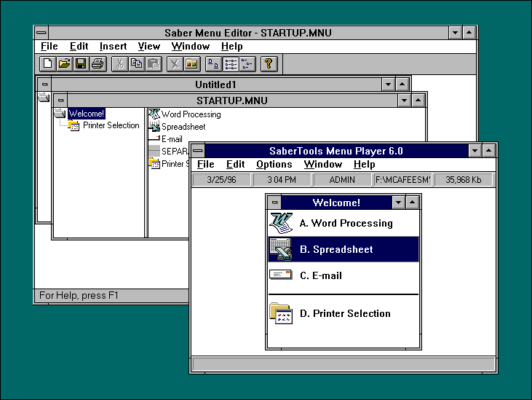The width and height of the screenshot is (532, 400).
Task: Select E-mail in STARTUP.MNU list
Action: tap(172, 139)
